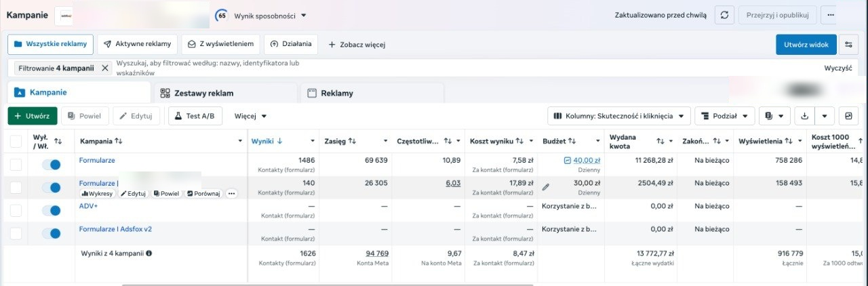The height and width of the screenshot is (286, 868).
Task: Sort table by Kampania column arrows
Action: [x=119, y=141]
